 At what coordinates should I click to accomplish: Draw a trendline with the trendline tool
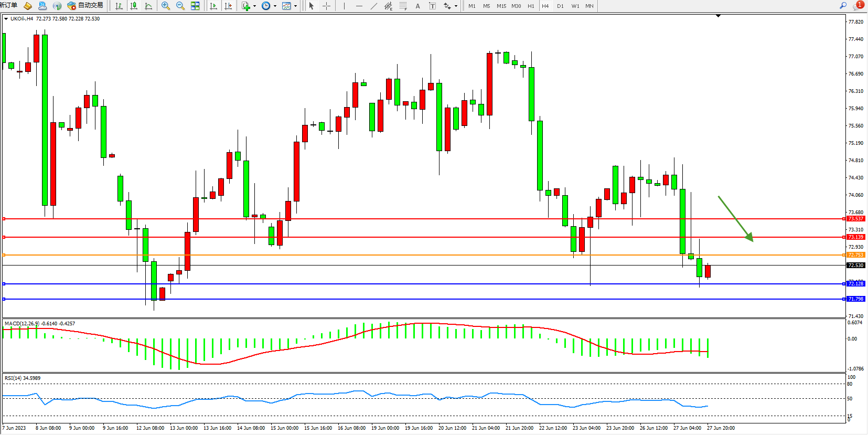(x=373, y=6)
